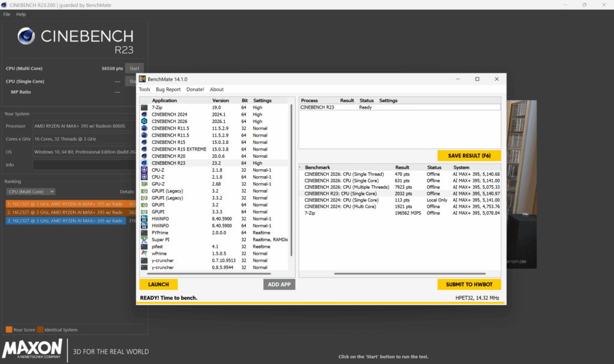Select y-cruncher version 0.7.10.9513 row
This screenshot has height=364, width=614.
[214, 261]
